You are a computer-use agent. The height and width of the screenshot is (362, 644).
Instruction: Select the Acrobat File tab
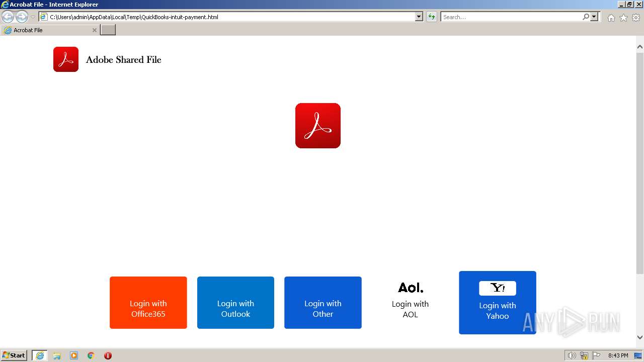click(x=50, y=30)
